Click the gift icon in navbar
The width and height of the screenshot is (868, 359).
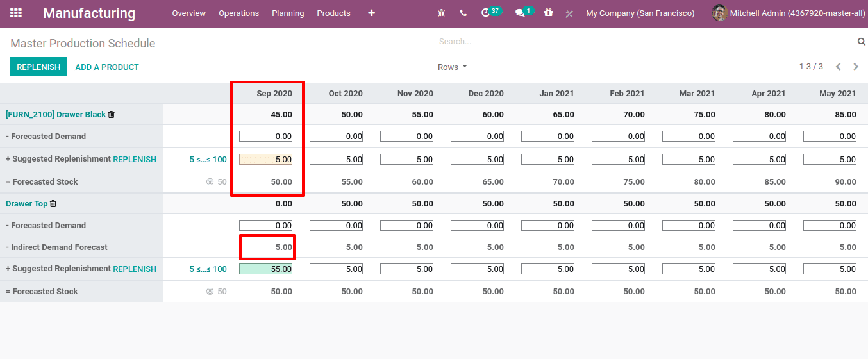(548, 13)
